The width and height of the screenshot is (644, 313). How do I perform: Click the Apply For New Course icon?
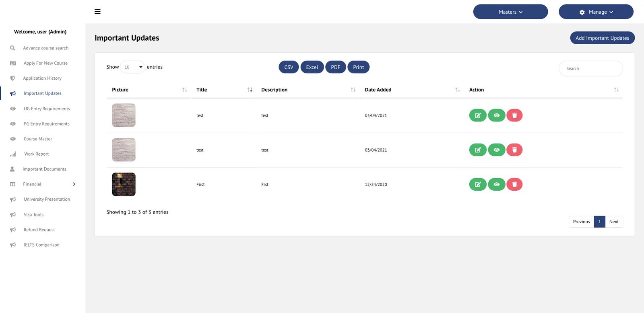[13, 63]
